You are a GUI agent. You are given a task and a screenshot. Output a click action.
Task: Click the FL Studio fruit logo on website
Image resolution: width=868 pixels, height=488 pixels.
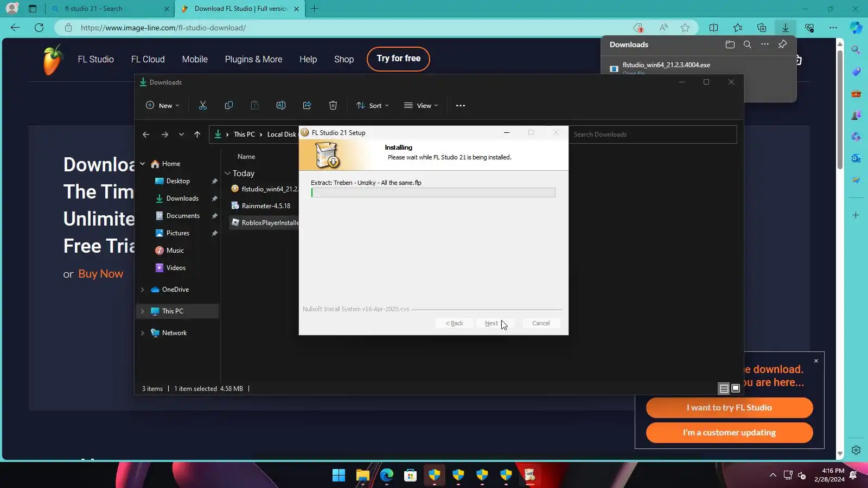tap(53, 59)
